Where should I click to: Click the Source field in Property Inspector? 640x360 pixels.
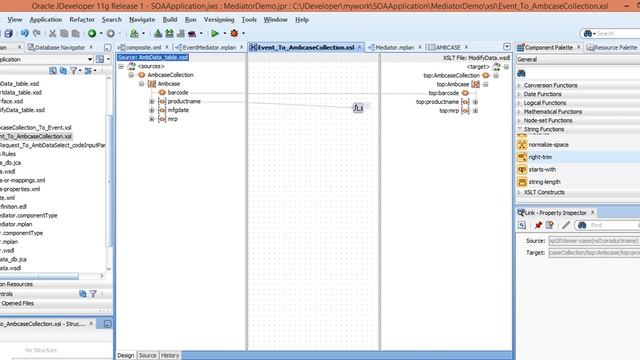[x=594, y=241]
